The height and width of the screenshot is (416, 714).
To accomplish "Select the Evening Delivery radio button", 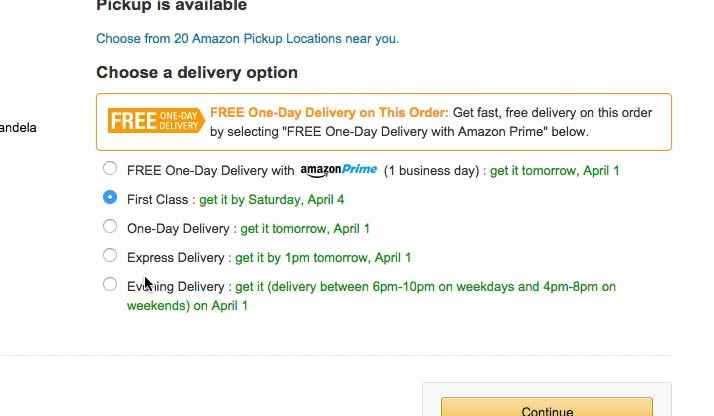I will tap(110, 285).
